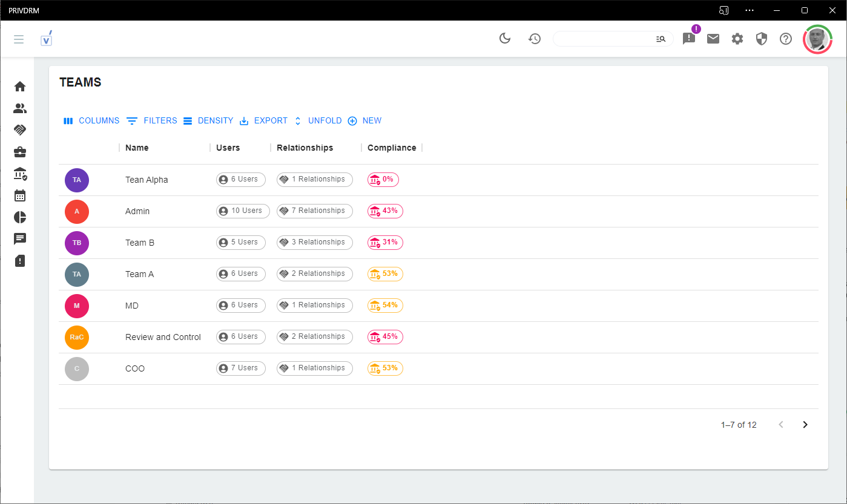The height and width of the screenshot is (504, 847).
Task: Create a new team with New button
Action: click(x=364, y=121)
